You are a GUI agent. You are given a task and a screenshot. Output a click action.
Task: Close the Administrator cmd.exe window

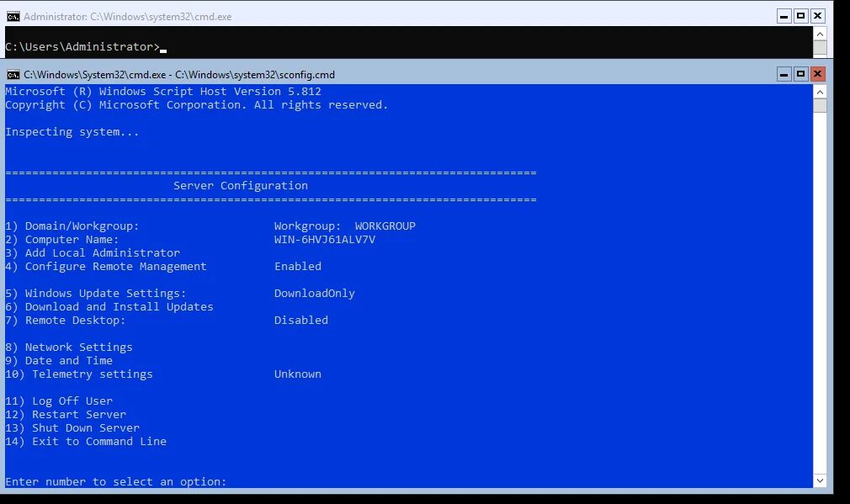817,16
